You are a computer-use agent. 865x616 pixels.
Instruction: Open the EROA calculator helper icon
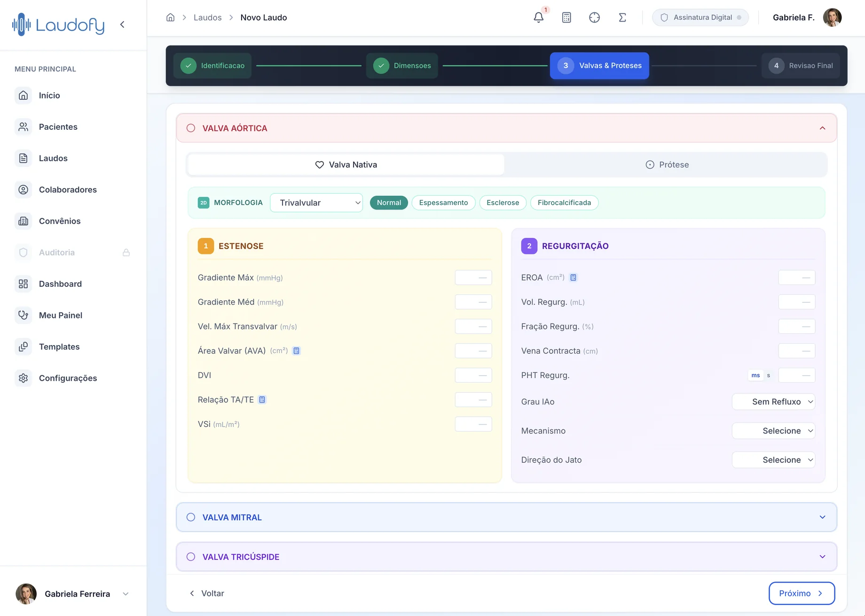573,277
